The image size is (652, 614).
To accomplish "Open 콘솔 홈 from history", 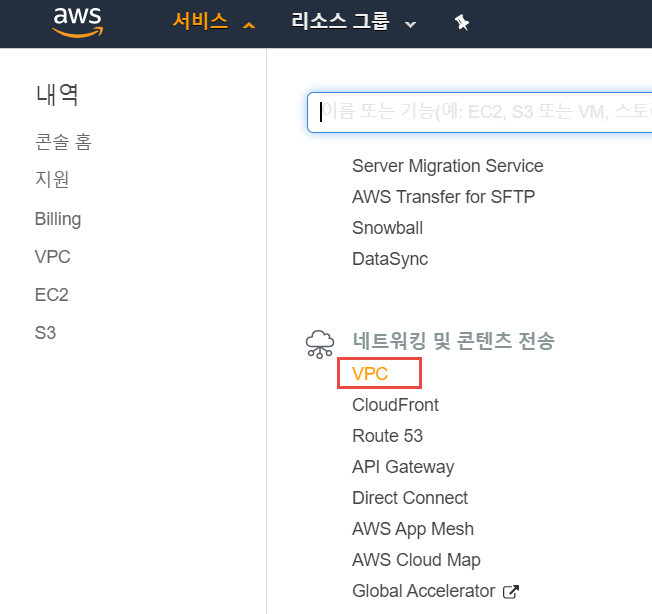I will coord(63,142).
